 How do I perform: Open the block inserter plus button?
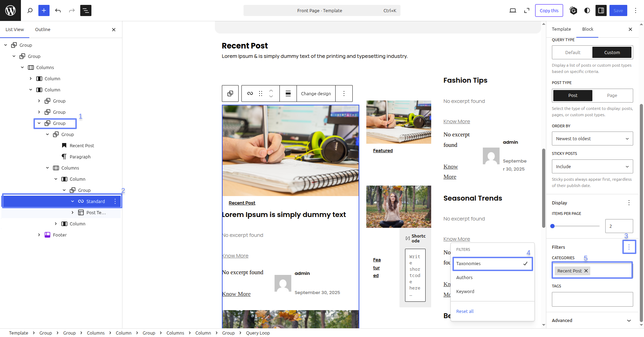coord(44,10)
